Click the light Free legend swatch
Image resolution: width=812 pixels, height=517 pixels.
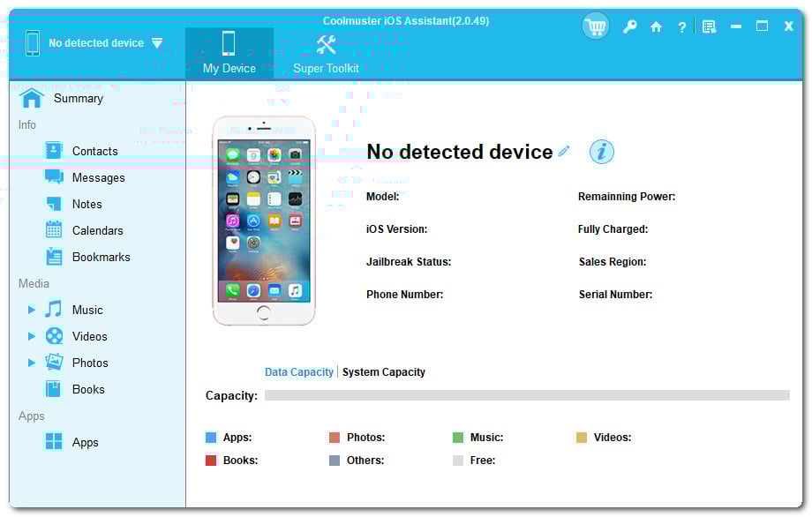[458, 460]
